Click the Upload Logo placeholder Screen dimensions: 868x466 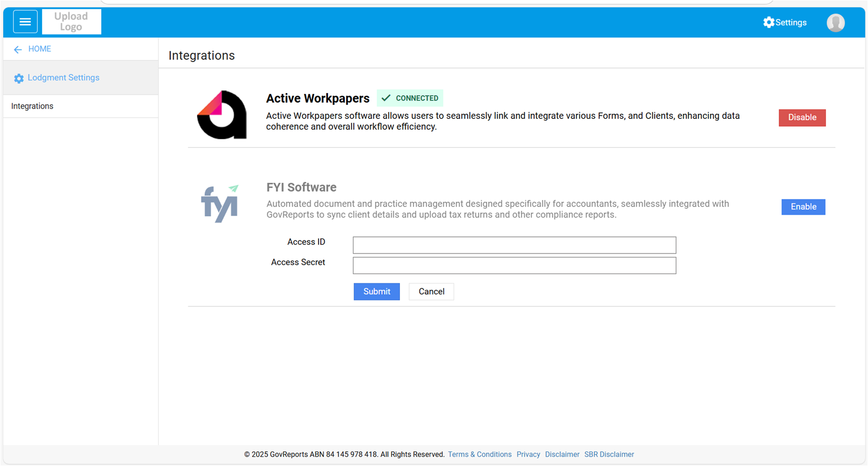pyautogui.click(x=71, y=22)
